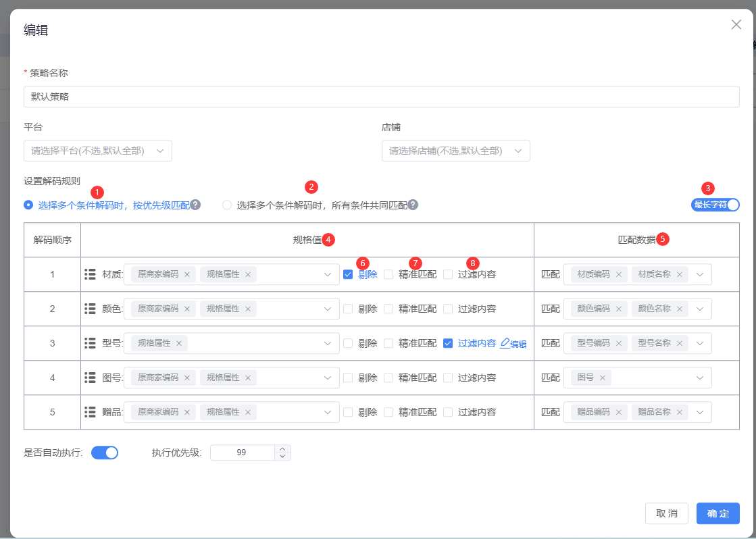Toggle the 最长字符 switch
This screenshot has height=539, width=756.
[x=715, y=205]
